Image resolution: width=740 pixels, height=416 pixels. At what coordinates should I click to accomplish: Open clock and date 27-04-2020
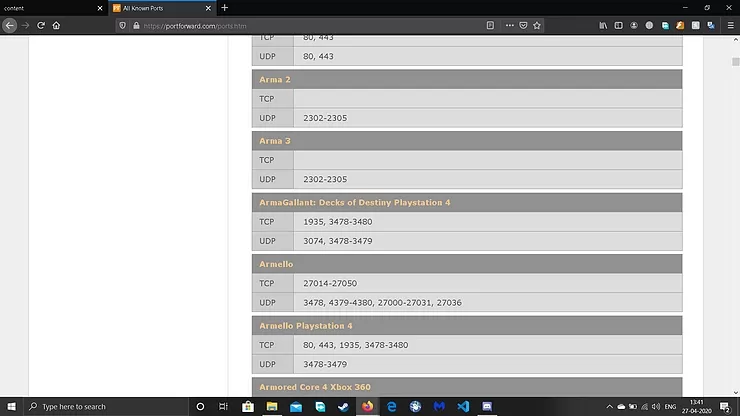697,407
